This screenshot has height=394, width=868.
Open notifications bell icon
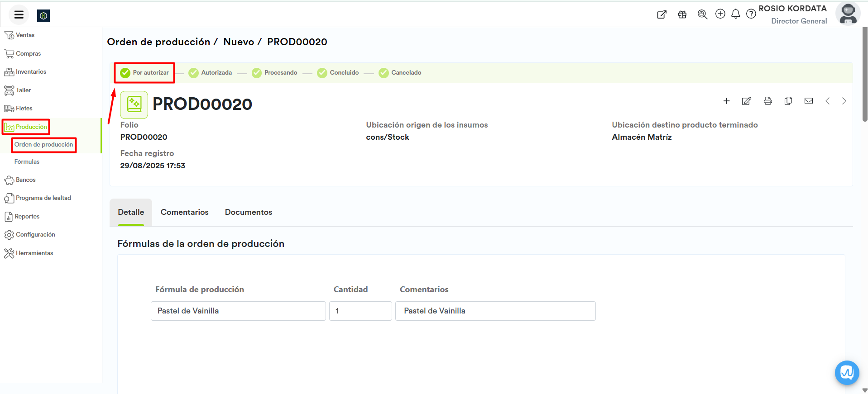735,14
